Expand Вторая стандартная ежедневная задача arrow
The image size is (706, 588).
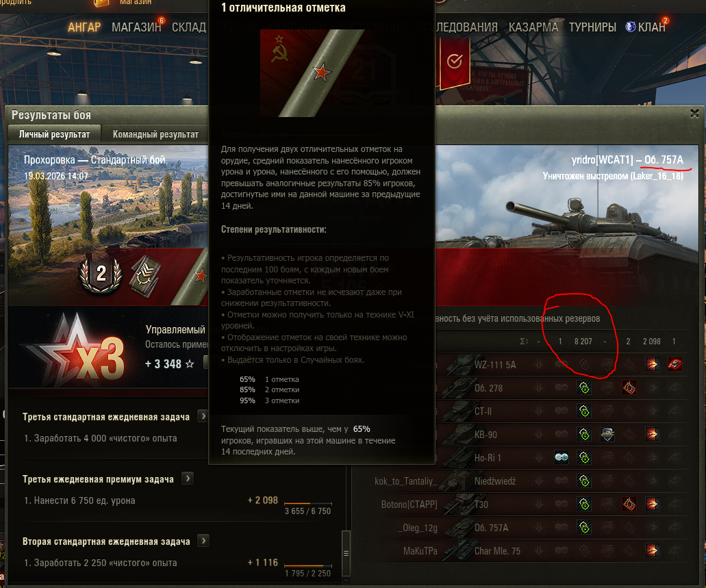pyautogui.click(x=203, y=541)
